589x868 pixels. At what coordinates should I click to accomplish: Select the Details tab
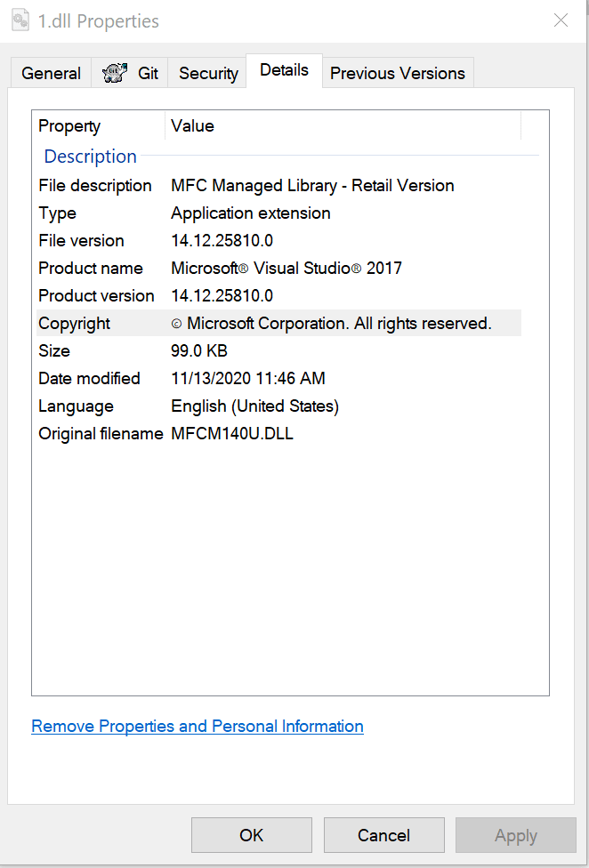tap(284, 70)
